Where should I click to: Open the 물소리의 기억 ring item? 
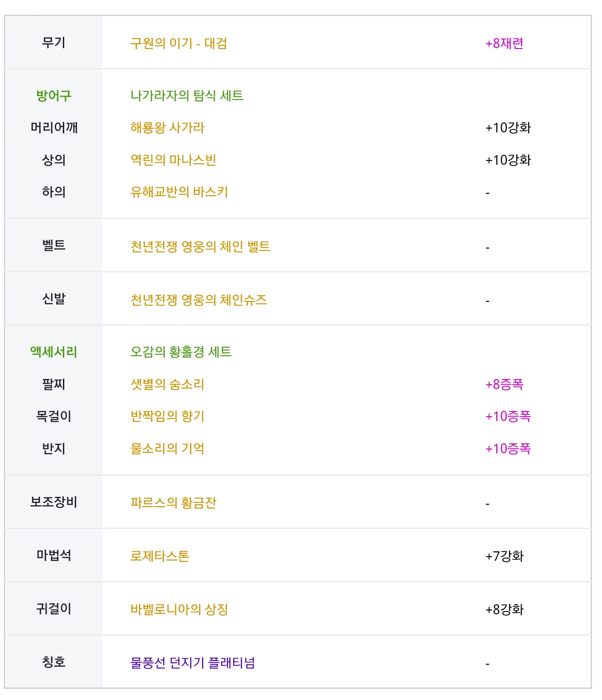point(168,449)
